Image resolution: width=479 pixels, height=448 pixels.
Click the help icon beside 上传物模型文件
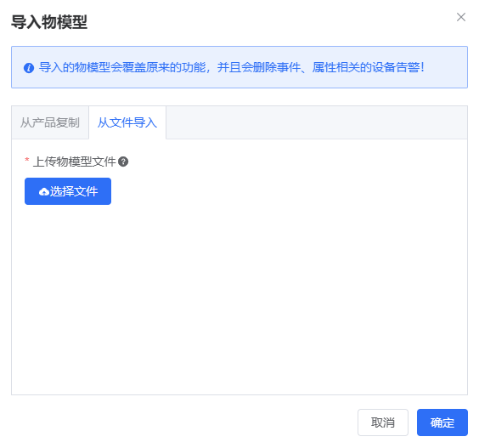tap(123, 162)
